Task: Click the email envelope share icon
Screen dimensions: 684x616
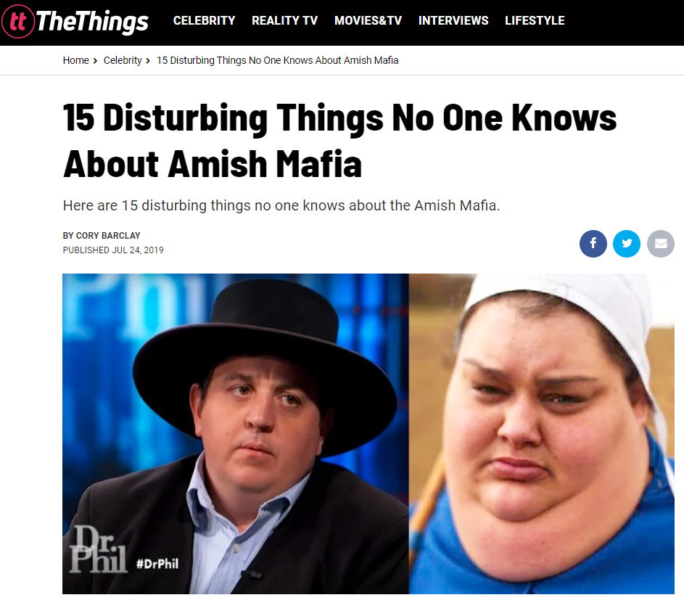Action: [x=661, y=244]
